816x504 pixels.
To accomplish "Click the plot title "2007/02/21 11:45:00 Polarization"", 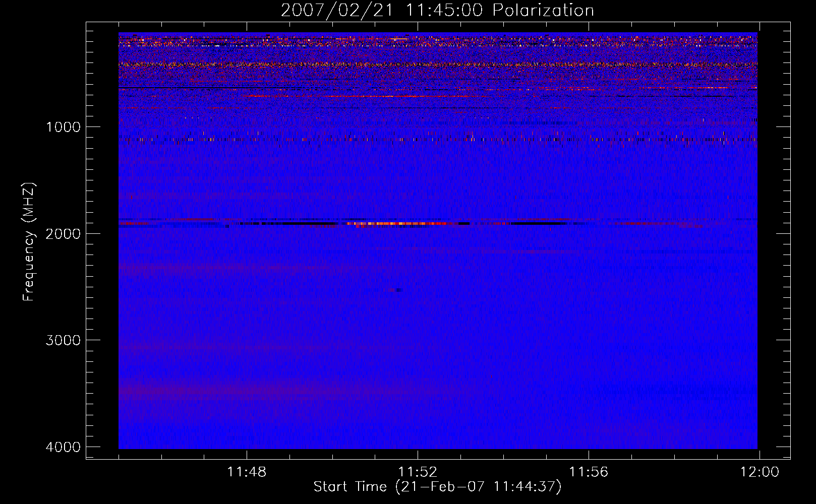I will coord(437,11).
